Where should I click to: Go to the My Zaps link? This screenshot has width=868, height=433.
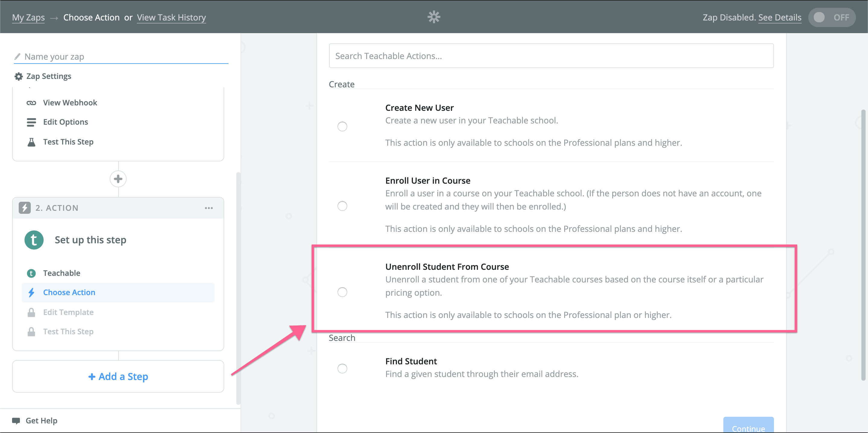point(28,17)
